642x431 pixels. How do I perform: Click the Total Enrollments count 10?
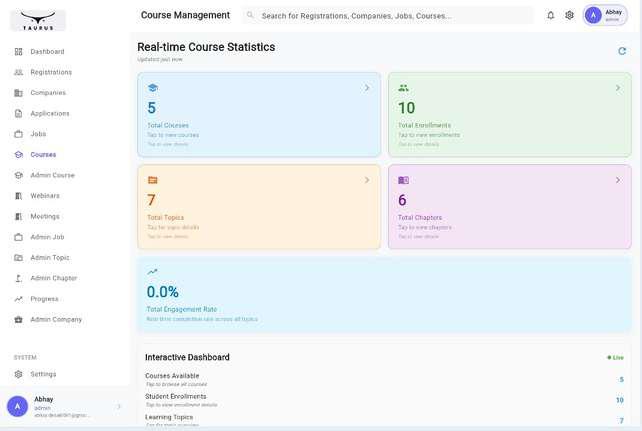pos(407,108)
